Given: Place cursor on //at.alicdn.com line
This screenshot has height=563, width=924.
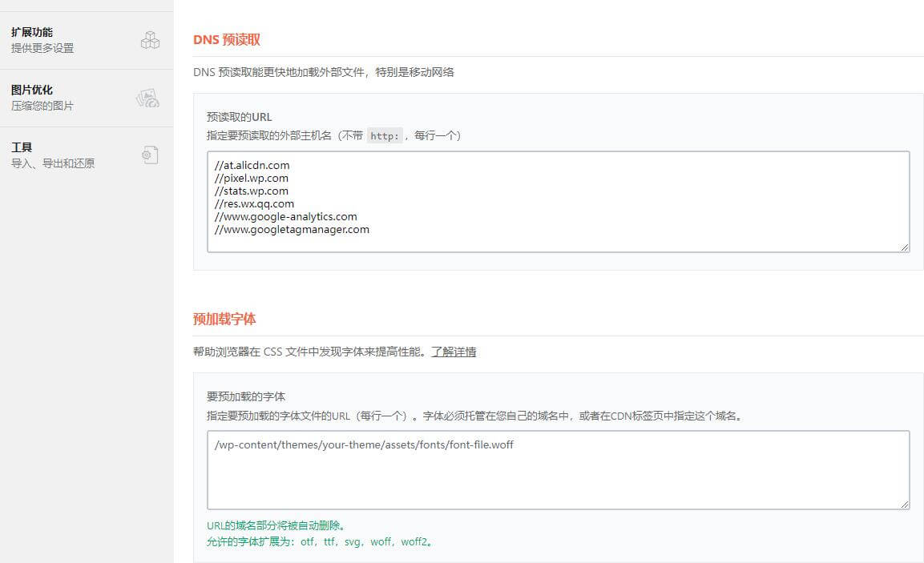Looking at the screenshot, I should point(252,165).
